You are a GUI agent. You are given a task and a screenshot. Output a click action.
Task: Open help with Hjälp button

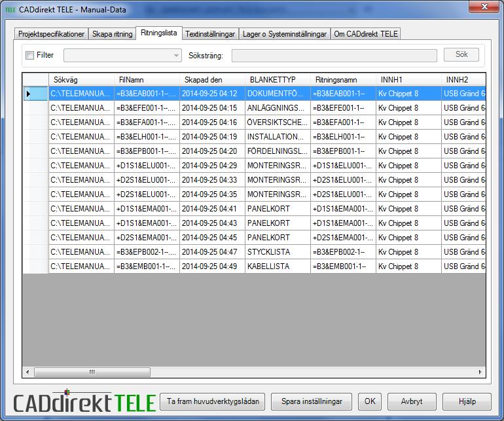(x=467, y=401)
